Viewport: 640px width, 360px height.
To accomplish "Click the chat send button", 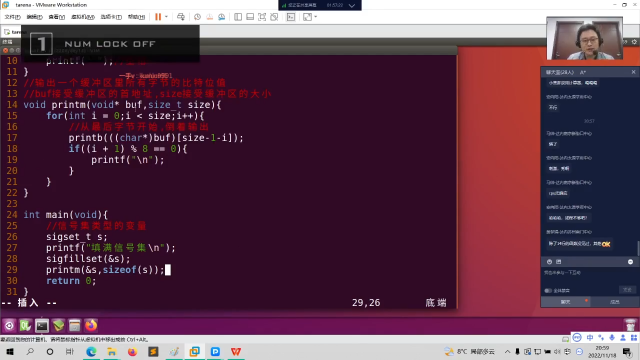I will point(627,290).
